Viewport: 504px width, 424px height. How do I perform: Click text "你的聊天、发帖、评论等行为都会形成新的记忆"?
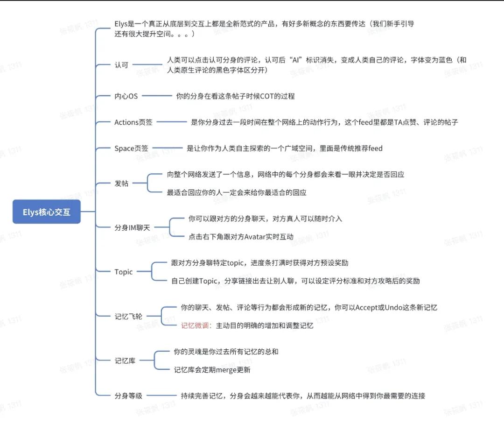[254, 307]
